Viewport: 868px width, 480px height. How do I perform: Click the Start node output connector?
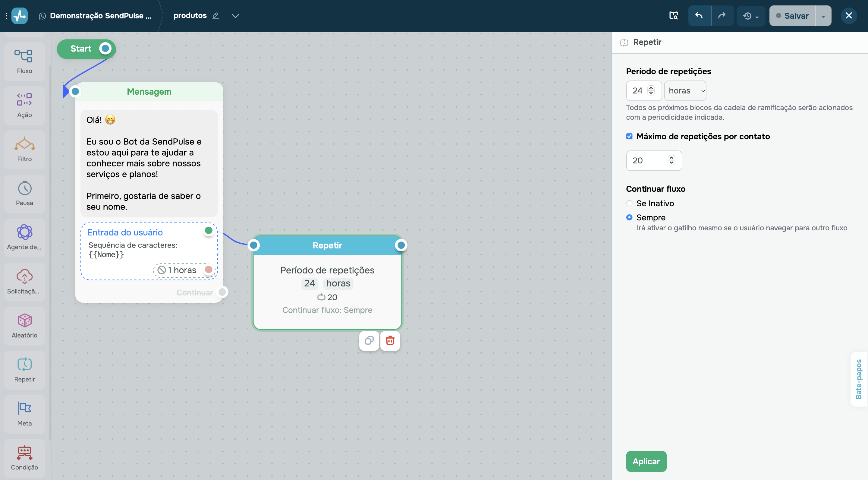(x=105, y=49)
